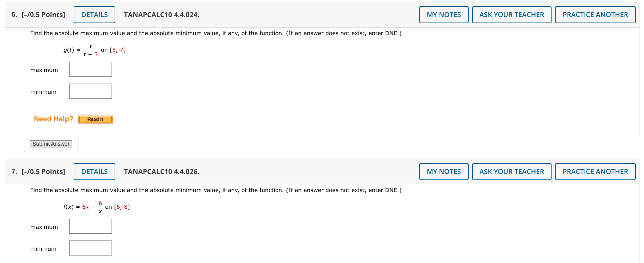Click PRACTICE ANOTHER for question 7
This screenshot has width=644, height=263.
[x=595, y=171]
